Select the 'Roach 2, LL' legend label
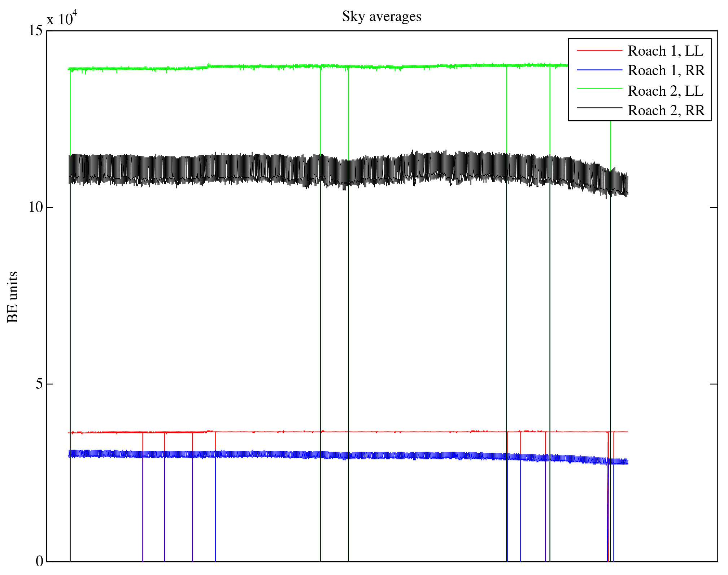The width and height of the screenshot is (728, 575). pos(666,91)
